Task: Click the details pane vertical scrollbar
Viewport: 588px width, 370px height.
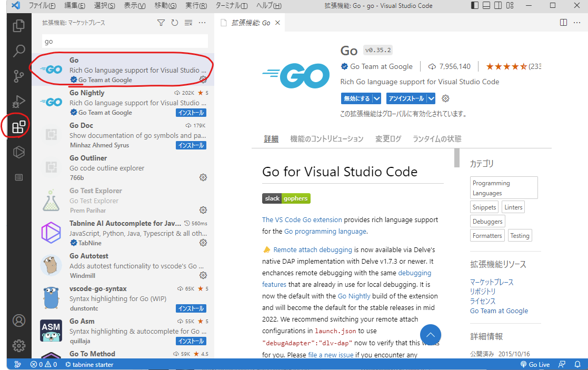Action: 457,158
